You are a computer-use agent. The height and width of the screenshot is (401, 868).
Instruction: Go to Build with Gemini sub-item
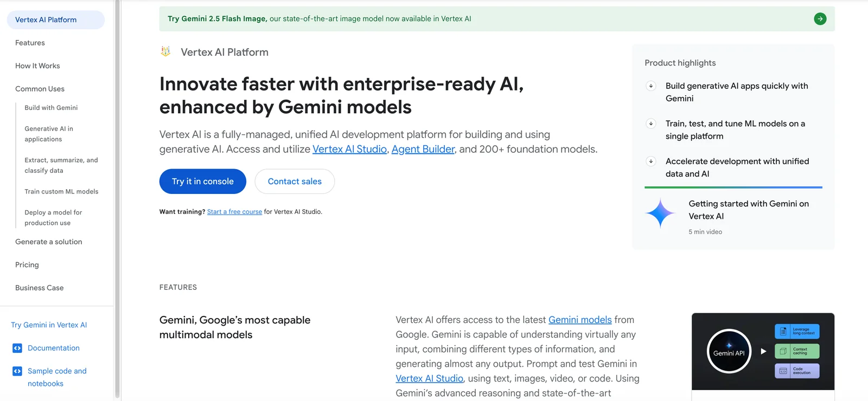(x=51, y=108)
